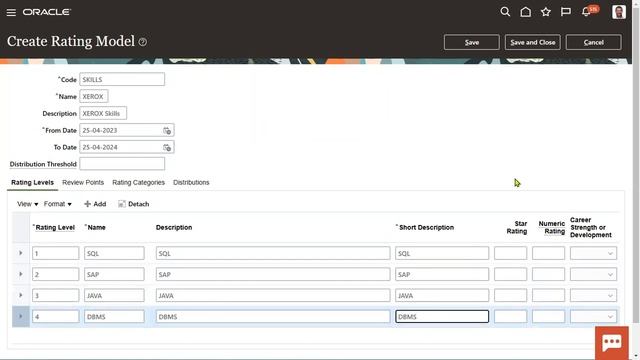Screen dimensions: 640x360
Task: Open the search icon in header
Action: pyautogui.click(x=505, y=12)
